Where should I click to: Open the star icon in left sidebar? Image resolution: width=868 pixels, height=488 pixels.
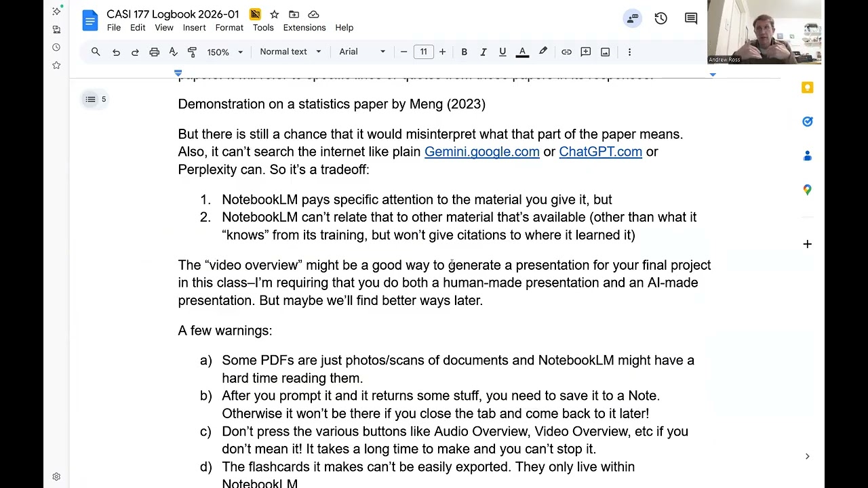[56, 66]
